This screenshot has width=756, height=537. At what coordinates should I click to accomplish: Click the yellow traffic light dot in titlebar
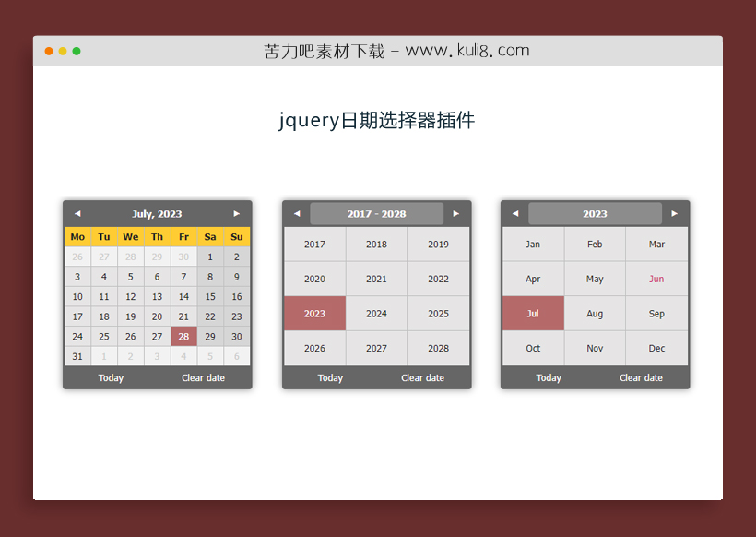coord(62,52)
